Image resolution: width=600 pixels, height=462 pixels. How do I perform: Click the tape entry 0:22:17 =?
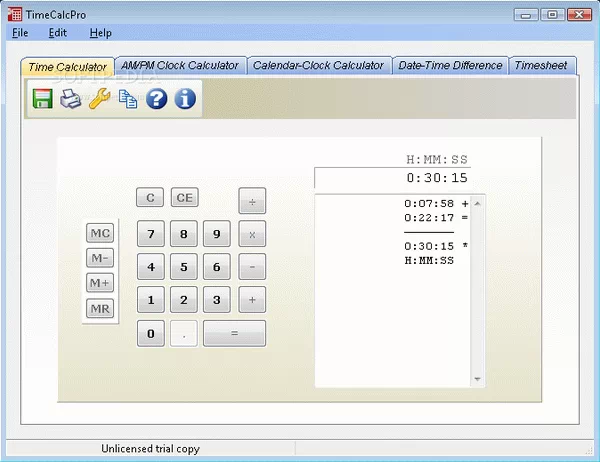[x=436, y=218]
